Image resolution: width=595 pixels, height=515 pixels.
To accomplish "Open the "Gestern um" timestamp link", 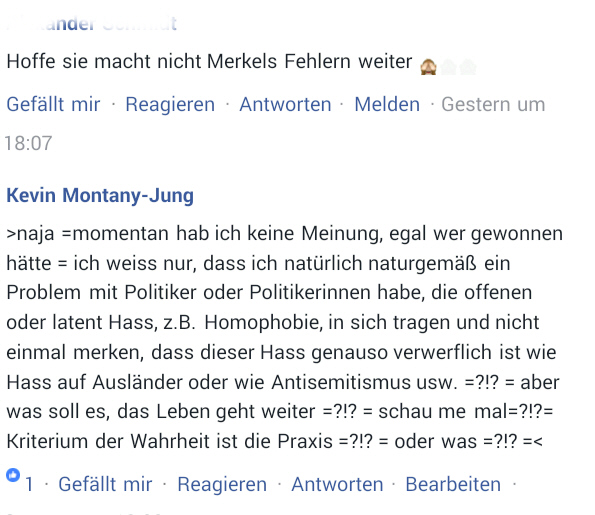I will click(493, 104).
